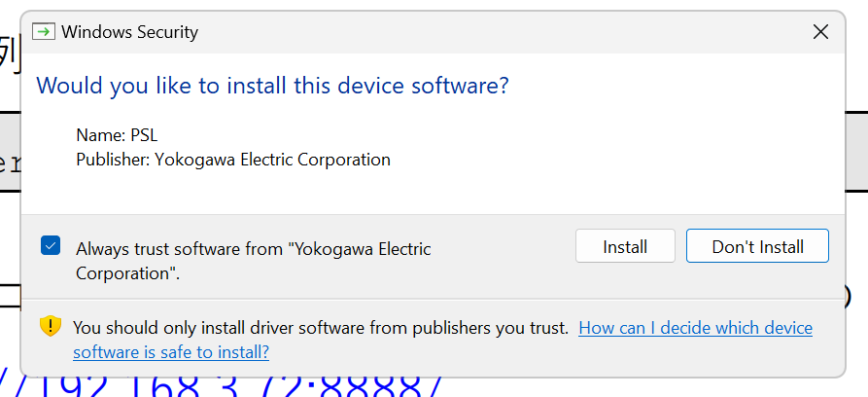The width and height of the screenshot is (868, 397).
Task: Follow the "software is safe to install?" link text
Action: point(171,352)
